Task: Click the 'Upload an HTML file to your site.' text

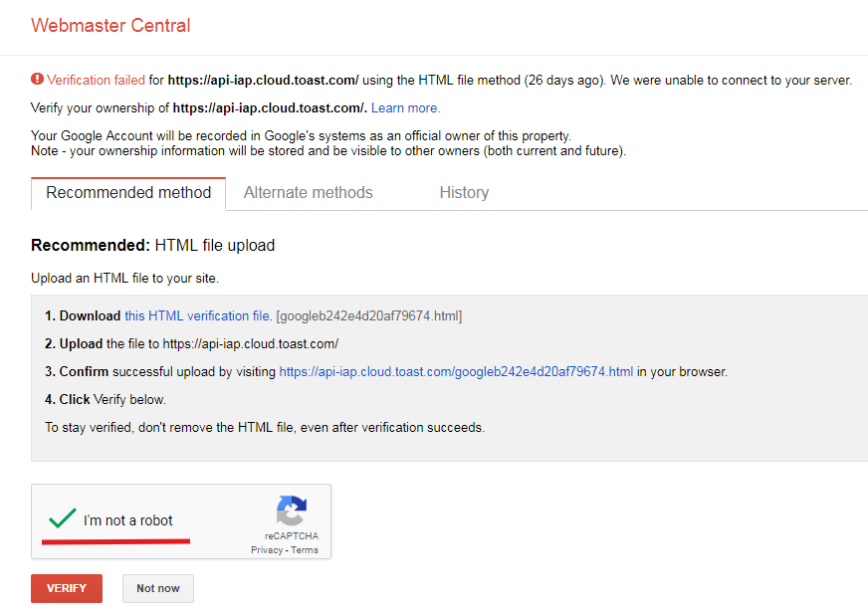Action: [x=125, y=278]
